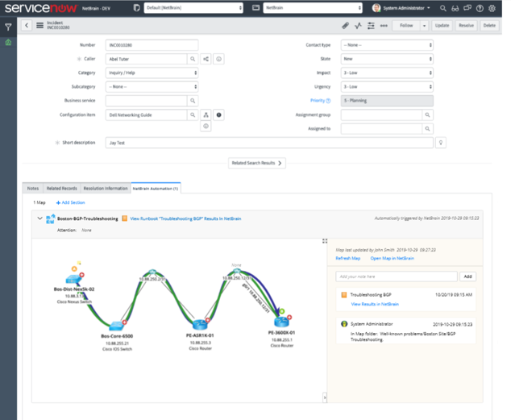Click the Add Section link
Image resolution: width=511 pixels, height=420 pixels.
71,202
